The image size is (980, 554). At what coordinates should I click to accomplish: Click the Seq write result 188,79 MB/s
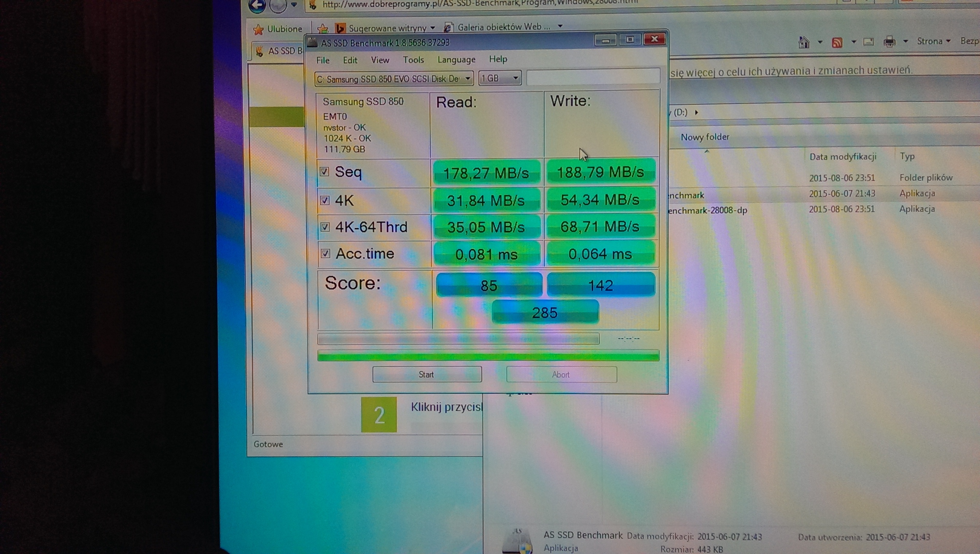pyautogui.click(x=600, y=172)
